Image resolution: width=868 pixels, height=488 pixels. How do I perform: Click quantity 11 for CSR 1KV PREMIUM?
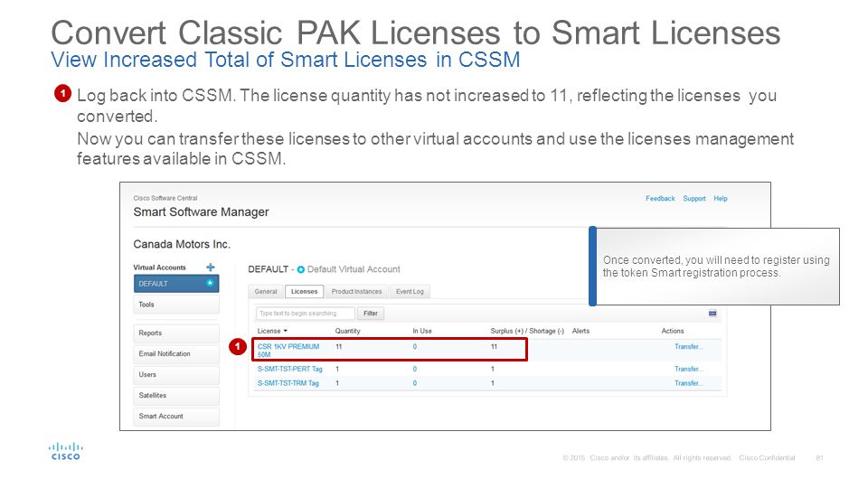(x=339, y=347)
